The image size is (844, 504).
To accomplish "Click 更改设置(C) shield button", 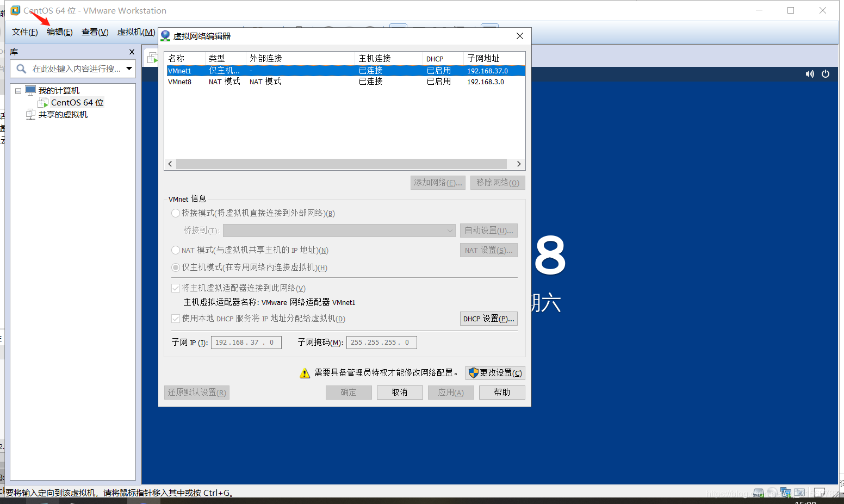I will 495,373.
